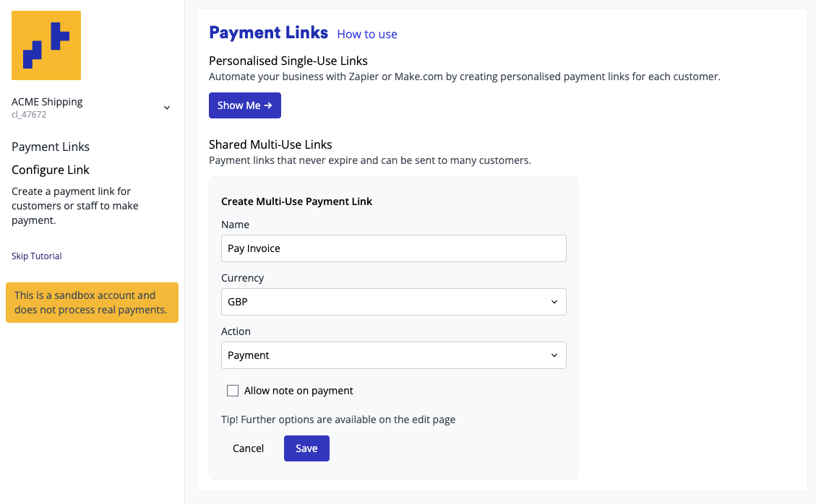Image resolution: width=816 pixels, height=504 pixels.
Task: Open Payment Links in the sidebar
Action: [51, 147]
